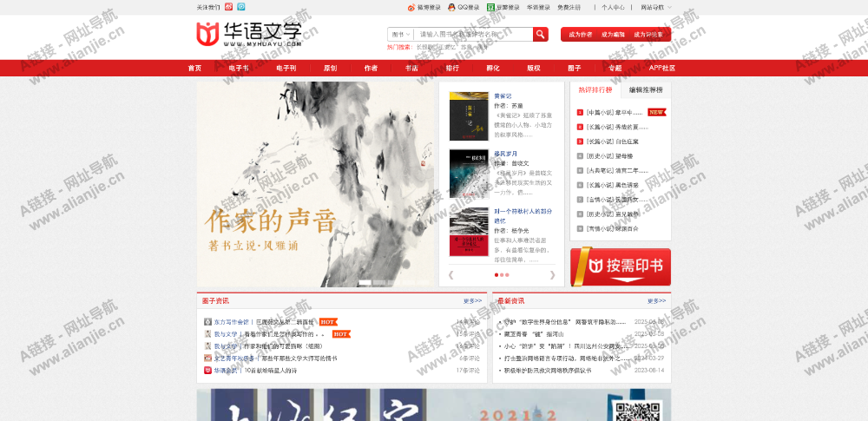
Task: Log in via the Sina Weibo icon
Action: (x=411, y=7)
